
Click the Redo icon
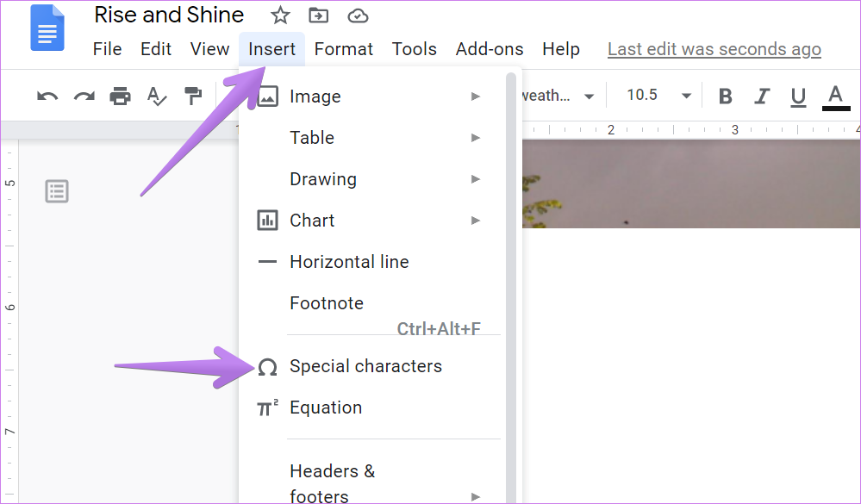[x=84, y=95]
